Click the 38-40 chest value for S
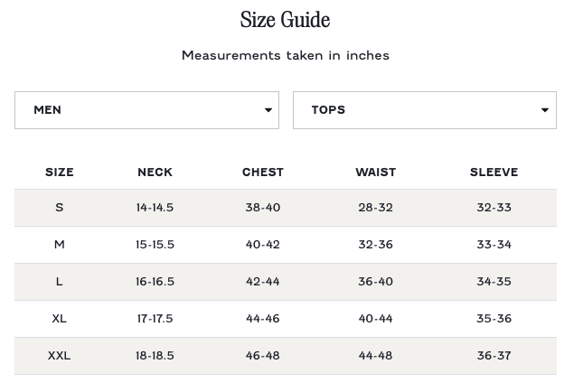The height and width of the screenshot is (392, 564). [x=263, y=208]
